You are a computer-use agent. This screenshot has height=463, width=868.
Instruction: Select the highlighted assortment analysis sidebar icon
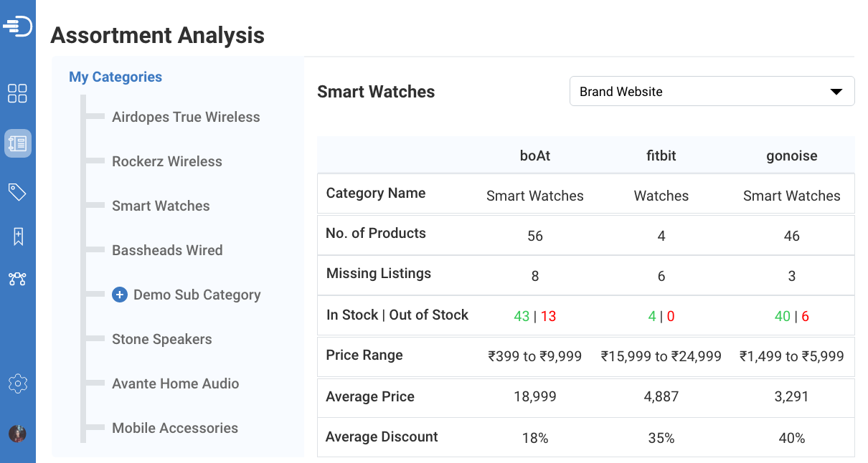click(18, 143)
